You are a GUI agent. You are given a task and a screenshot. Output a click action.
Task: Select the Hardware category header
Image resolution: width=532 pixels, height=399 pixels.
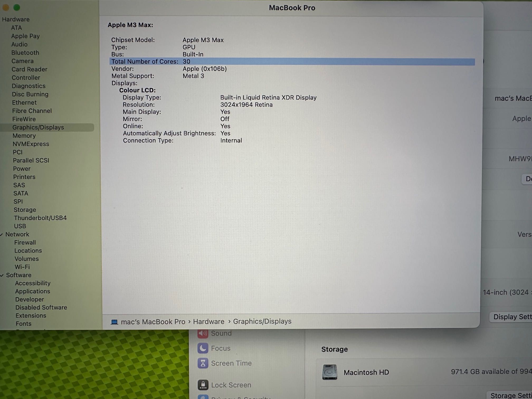pyautogui.click(x=16, y=19)
